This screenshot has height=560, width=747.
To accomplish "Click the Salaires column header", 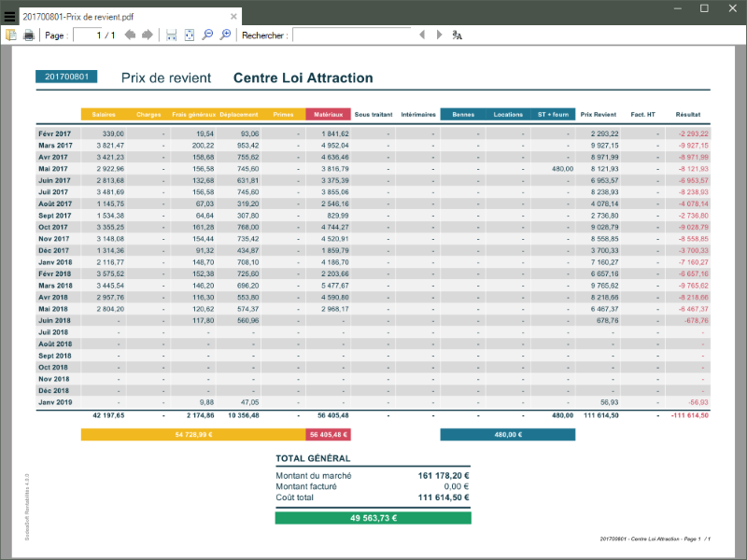I will coord(104,114).
